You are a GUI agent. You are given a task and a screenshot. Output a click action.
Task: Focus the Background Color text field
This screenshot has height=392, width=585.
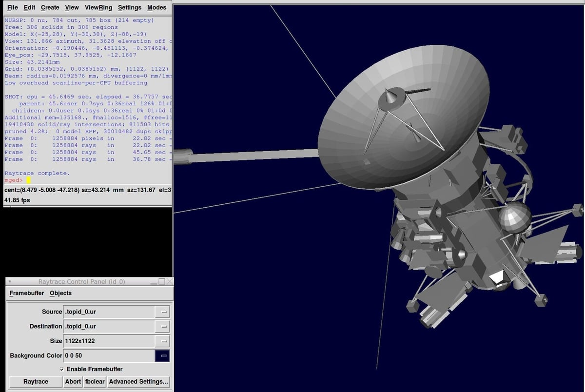click(x=109, y=355)
